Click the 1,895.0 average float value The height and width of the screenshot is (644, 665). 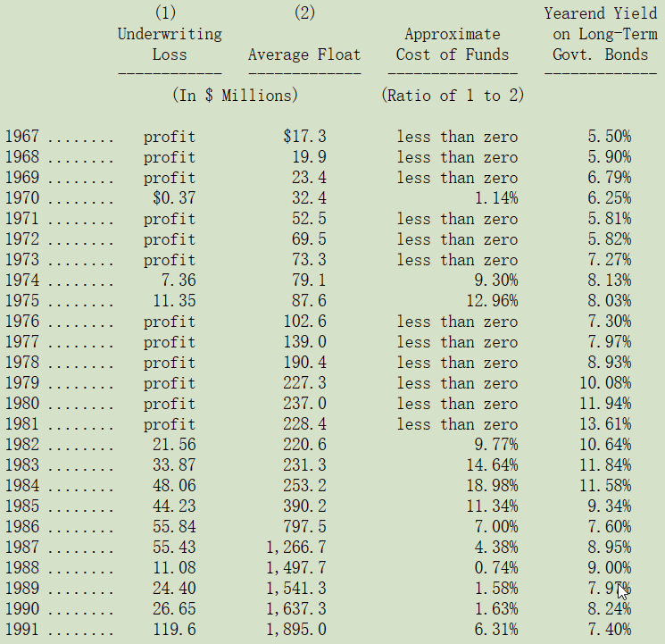pos(296,629)
